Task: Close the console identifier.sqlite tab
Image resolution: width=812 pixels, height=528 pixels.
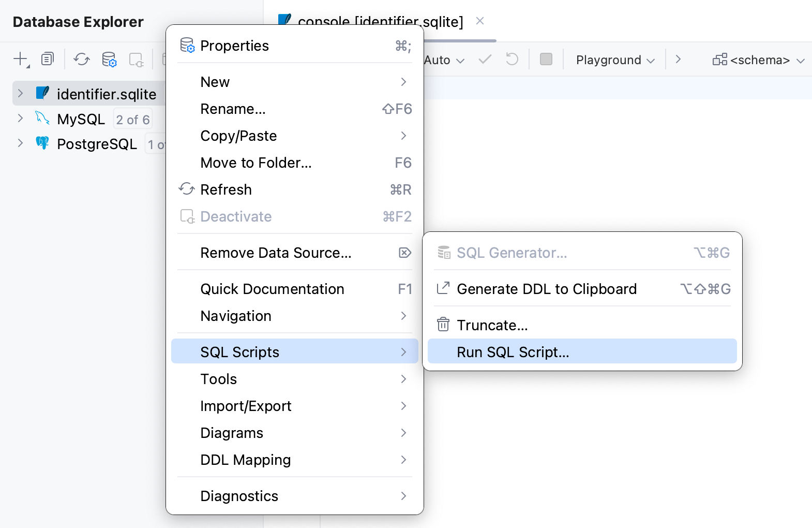Action: 480,21
